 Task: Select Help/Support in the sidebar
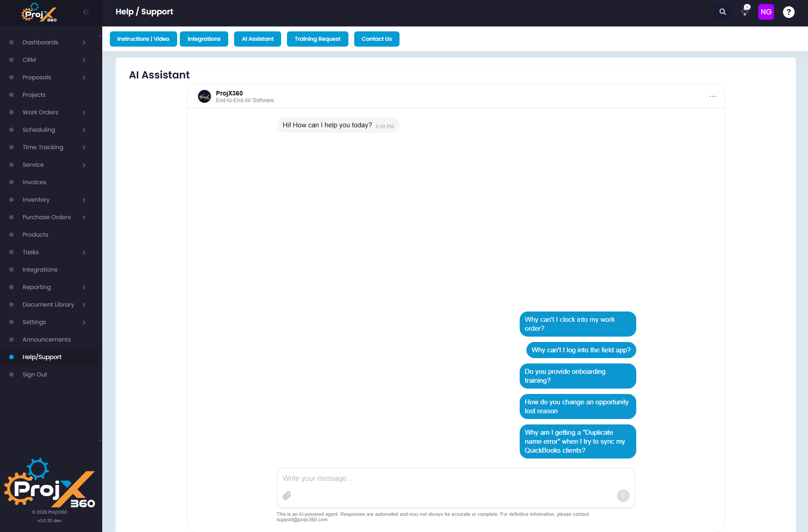49,357
